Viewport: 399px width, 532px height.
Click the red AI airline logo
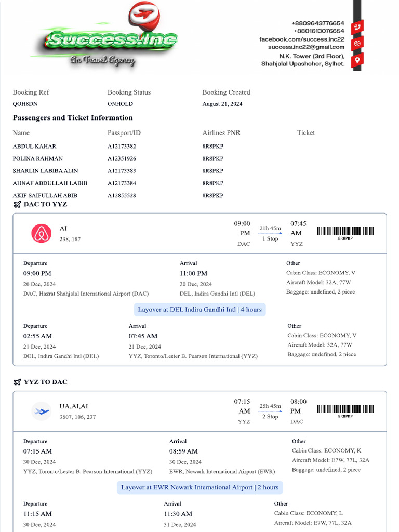click(42, 233)
